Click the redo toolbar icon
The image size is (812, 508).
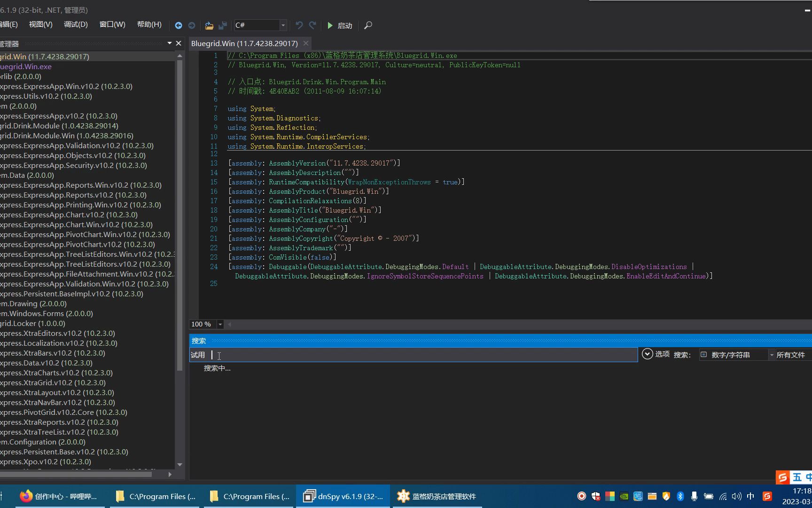(x=312, y=25)
